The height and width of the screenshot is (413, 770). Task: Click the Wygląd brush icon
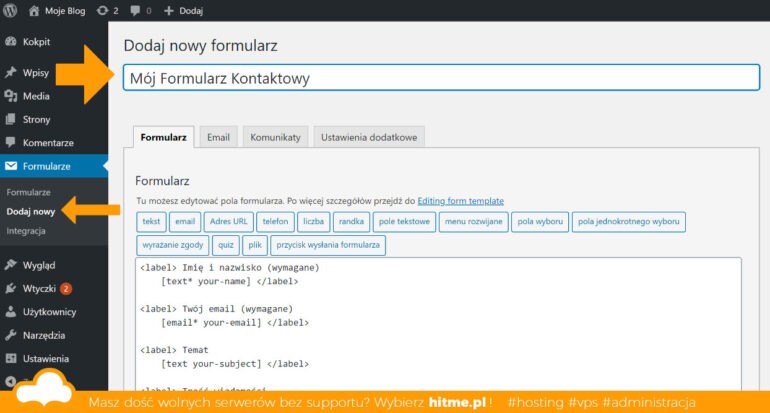click(x=11, y=265)
